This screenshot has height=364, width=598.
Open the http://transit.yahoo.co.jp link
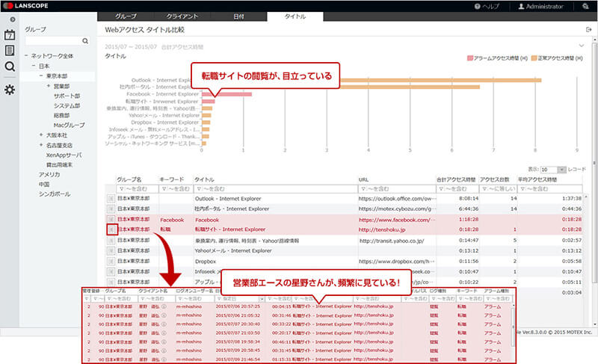pyautogui.click(x=392, y=241)
